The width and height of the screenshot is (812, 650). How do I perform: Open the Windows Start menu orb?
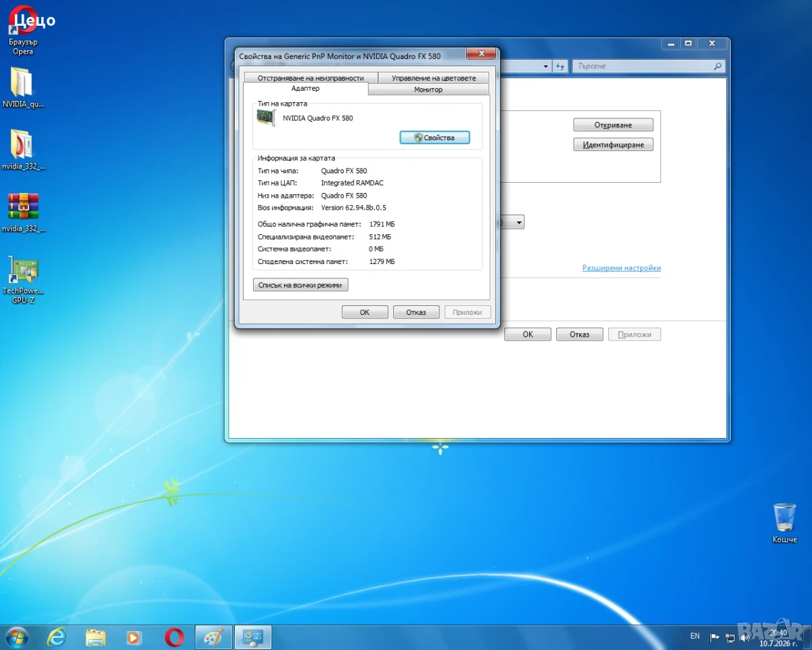16,637
